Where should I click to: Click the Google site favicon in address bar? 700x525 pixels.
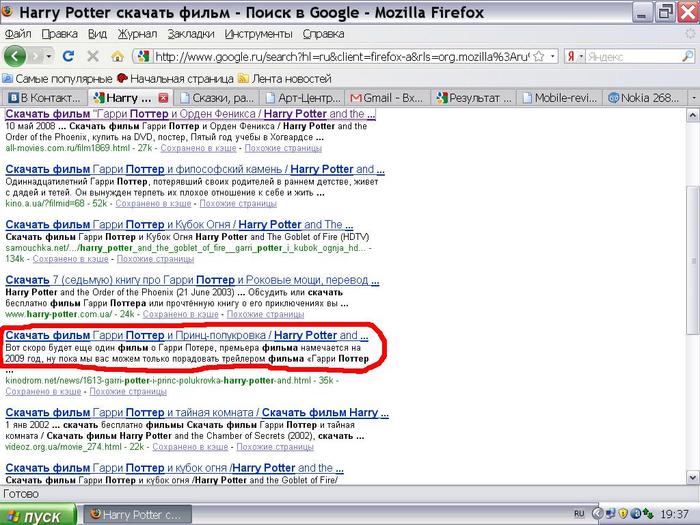point(143,56)
